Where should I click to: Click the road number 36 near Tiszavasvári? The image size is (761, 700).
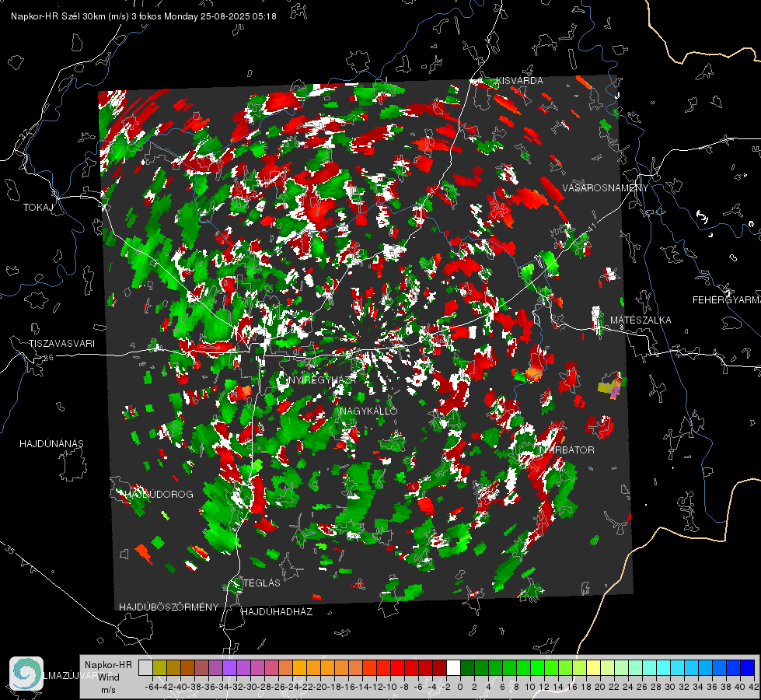[x=48, y=358]
